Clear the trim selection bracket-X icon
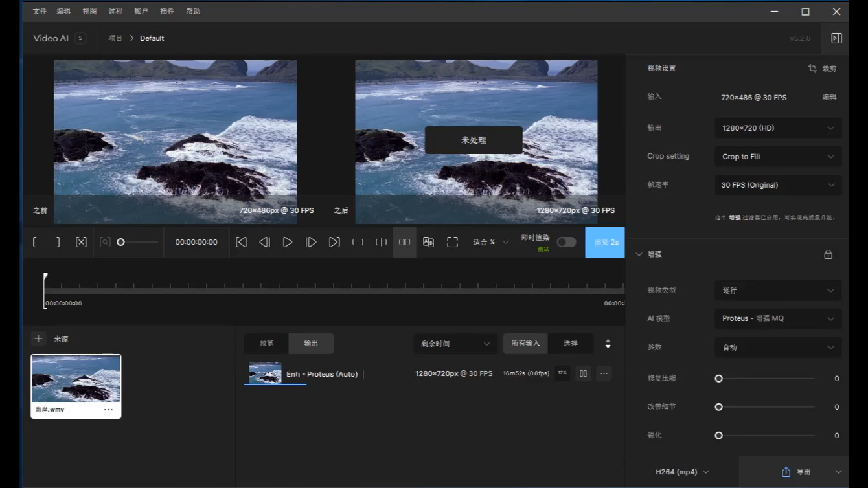Viewport: 868px width, 488px height. [x=81, y=242]
